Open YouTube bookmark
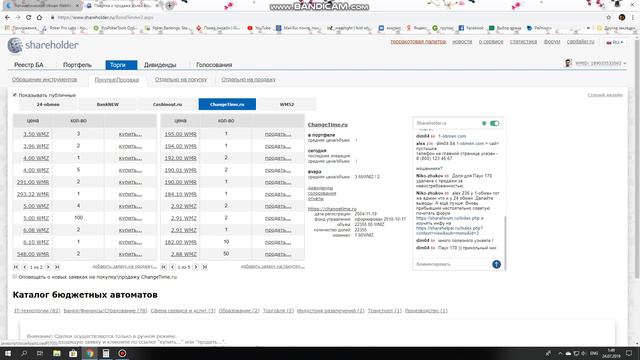Image resolution: width=640 pixels, height=360 pixels. (259, 28)
